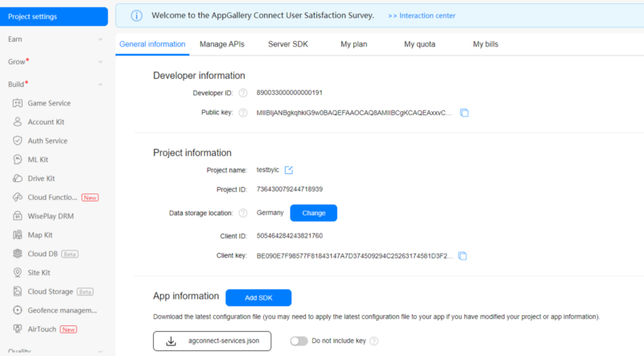Click the WisePlay DRM icon
This screenshot has height=356, width=644.
coord(17,216)
